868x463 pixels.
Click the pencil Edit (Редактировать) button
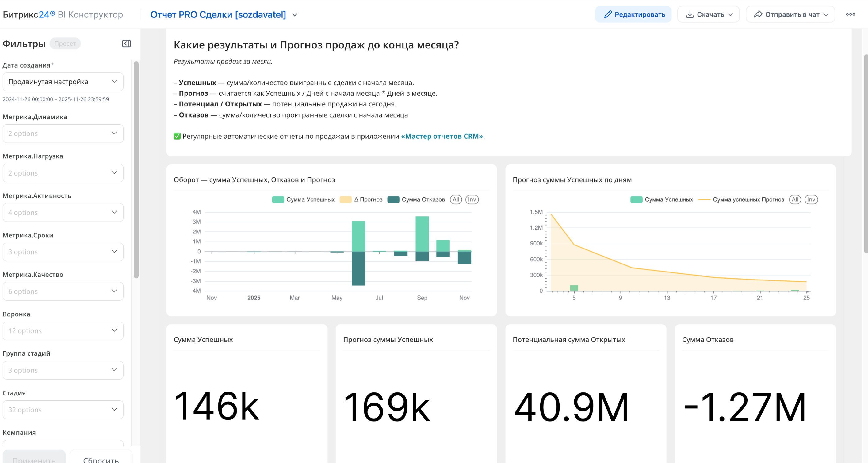633,14
